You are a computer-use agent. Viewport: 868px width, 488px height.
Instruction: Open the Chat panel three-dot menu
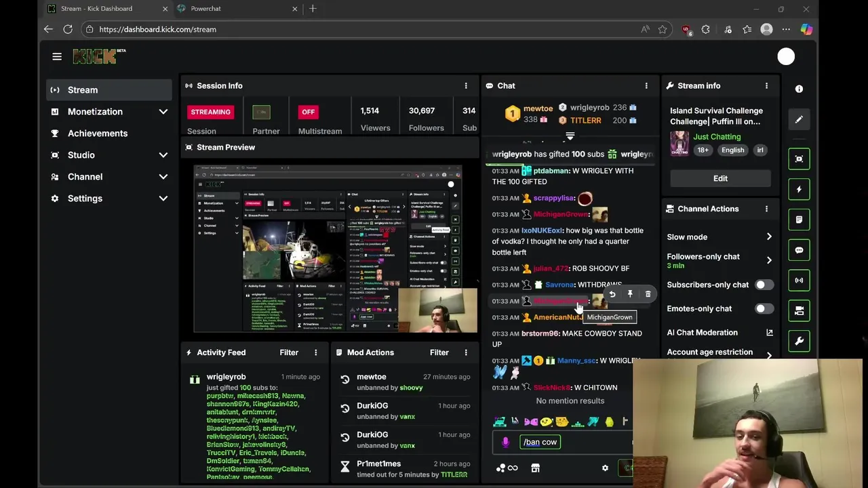tap(646, 86)
